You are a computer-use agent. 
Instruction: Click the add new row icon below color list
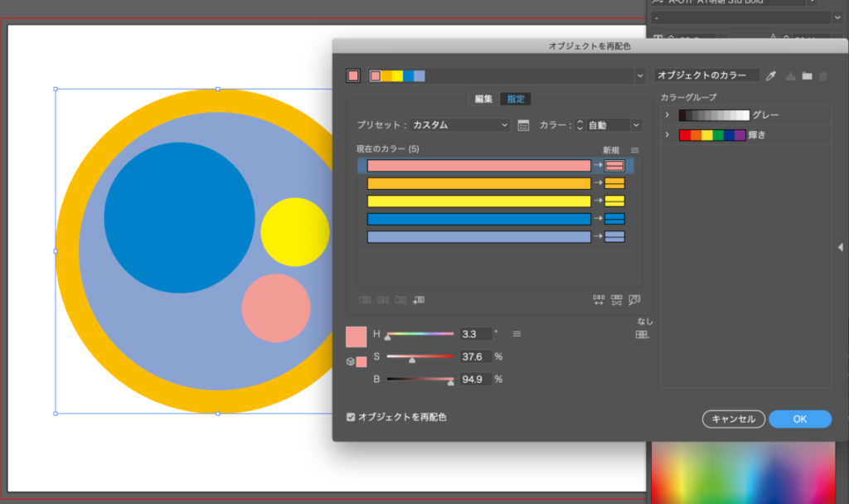point(419,300)
